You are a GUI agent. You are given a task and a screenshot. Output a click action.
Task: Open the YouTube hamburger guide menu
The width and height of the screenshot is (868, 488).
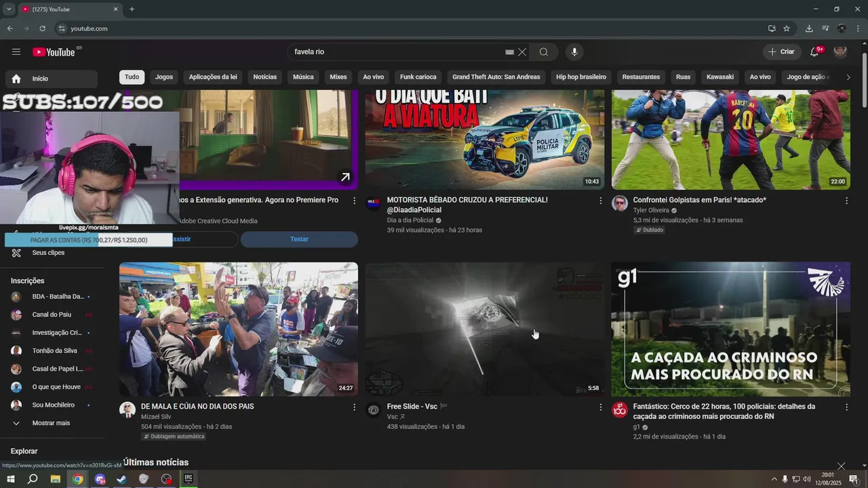[16, 52]
